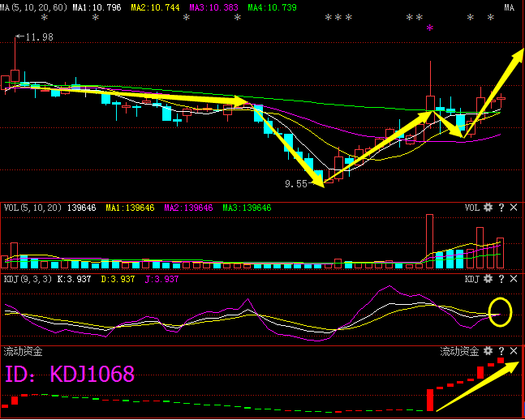525x420 pixels.
Task: Close the 流动资金 indicator panel
Action: tap(514, 351)
